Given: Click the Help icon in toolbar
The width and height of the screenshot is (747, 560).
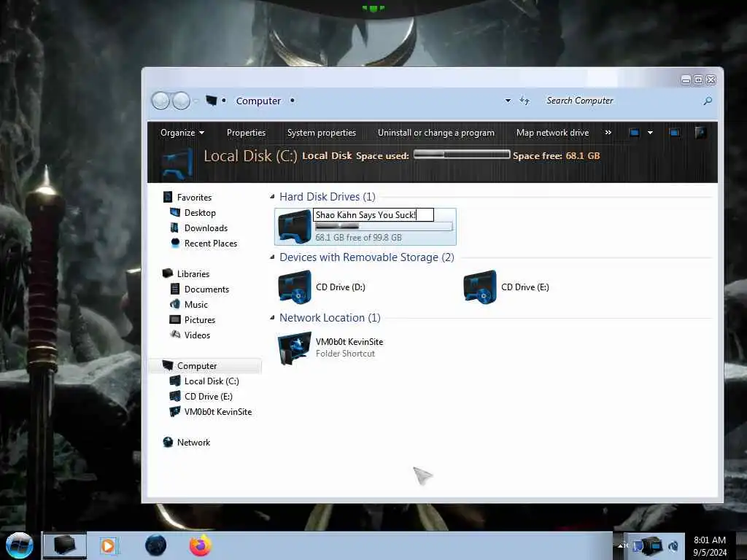Looking at the screenshot, I should click(700, 133).
